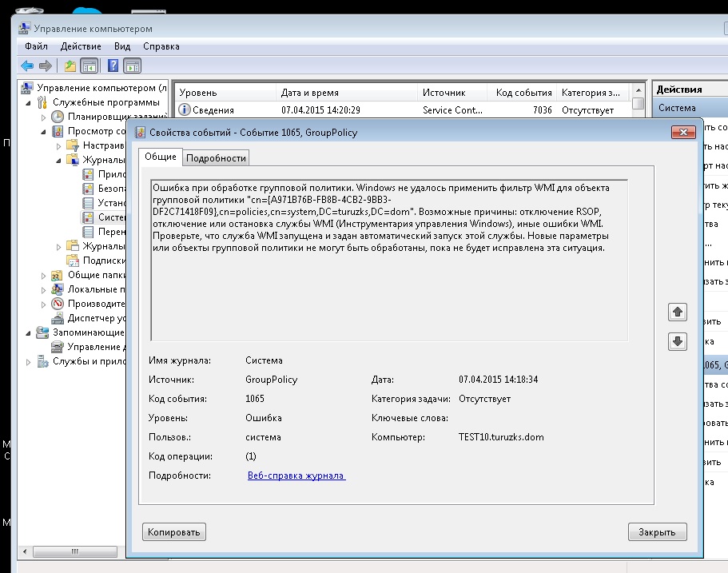Click the computer name TEST10.turuzks.dom
728x573 pixels.
tap(501, 437)
